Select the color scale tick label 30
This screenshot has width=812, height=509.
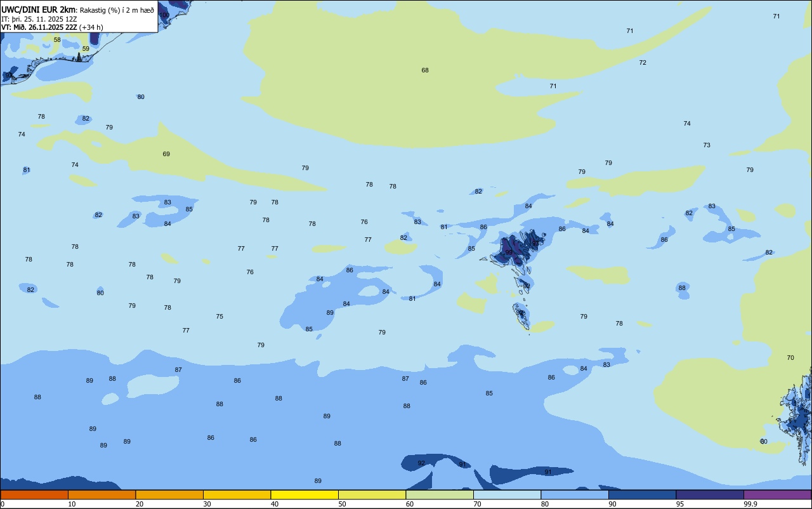pos(207,504)
